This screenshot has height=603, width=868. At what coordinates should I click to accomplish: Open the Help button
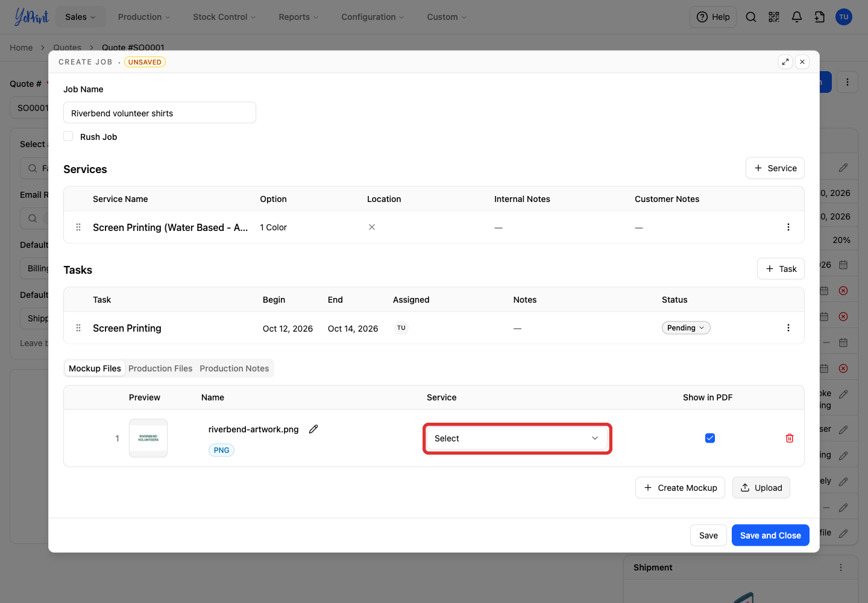(x=713, y=17)
